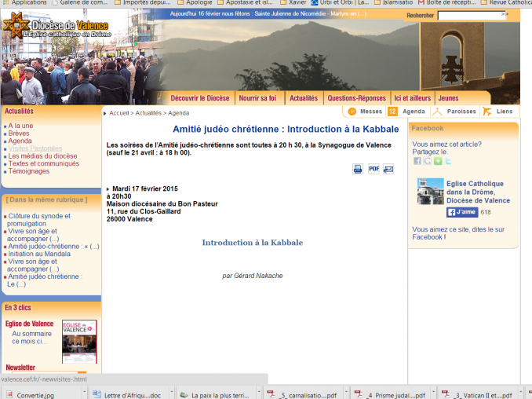
Task: Open the Brèves sidebar link
Action: click(x=19, y=134)
